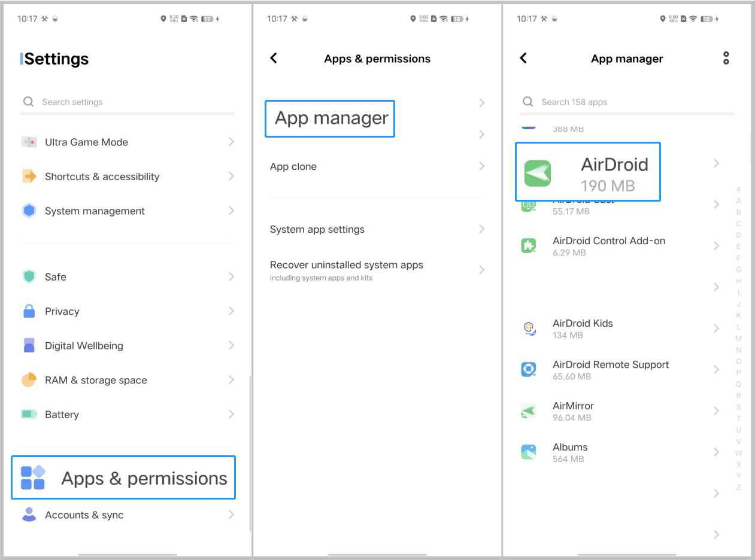Open Accounts & sync in Settings
755x560 pixels.
tap(128, 515)
